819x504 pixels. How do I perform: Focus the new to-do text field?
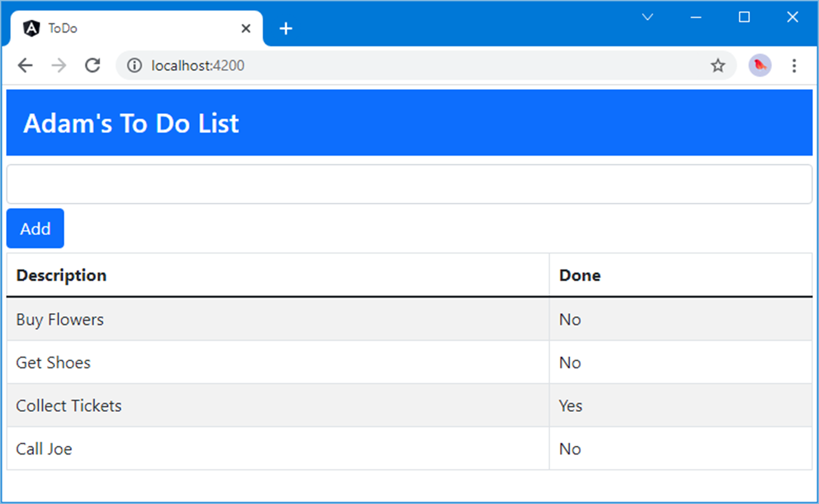(409, 184)
